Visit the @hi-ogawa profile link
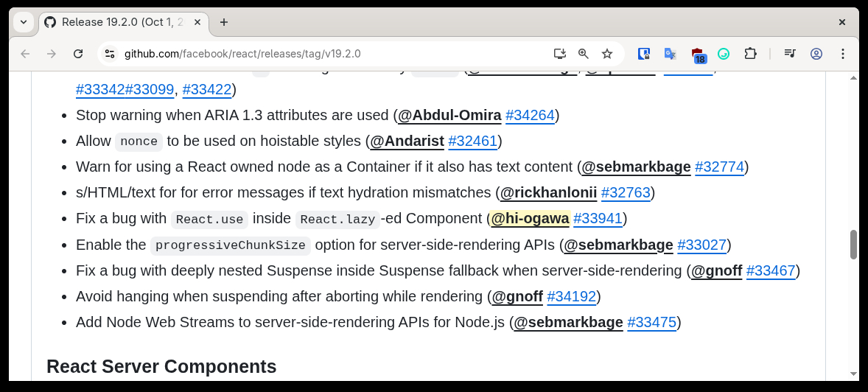The height and width of the screenshot is (392, 868). pyautogui.click(x=530, y=219)
